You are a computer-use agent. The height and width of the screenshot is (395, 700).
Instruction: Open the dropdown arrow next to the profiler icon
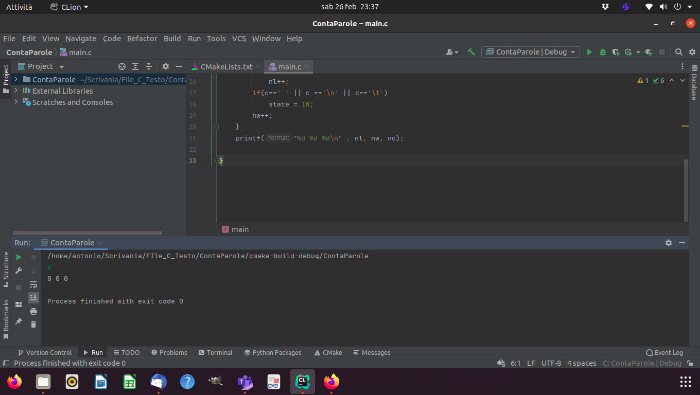[638, 52]
